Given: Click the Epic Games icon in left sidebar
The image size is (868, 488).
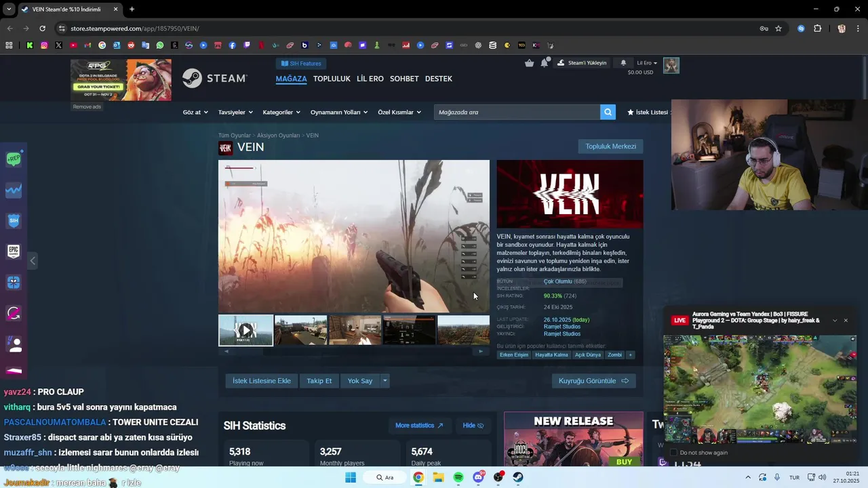Looking at the screenshot, I should coord(14,251).
